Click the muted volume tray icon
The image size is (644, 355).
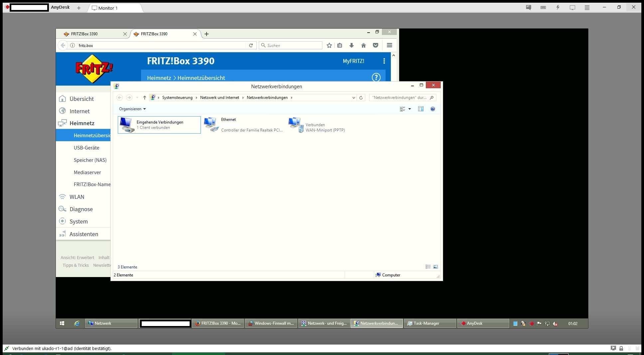pyautogui.click(x=555, y=324)
